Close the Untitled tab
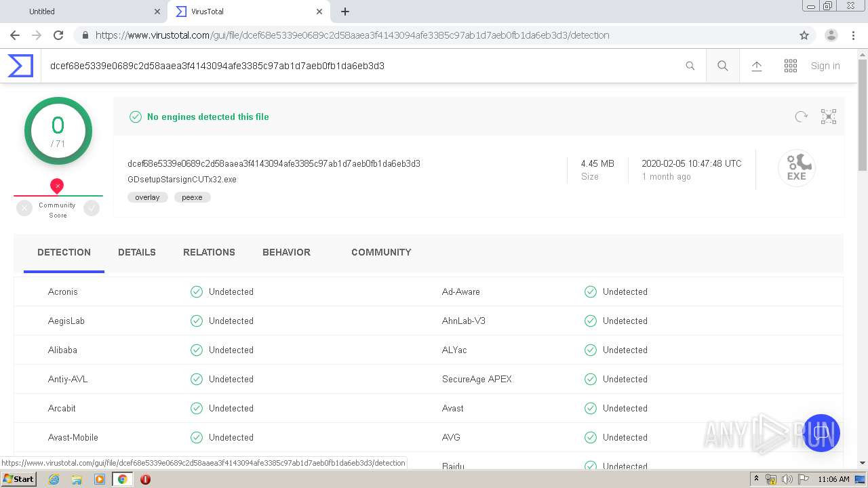This screenshot has width=868, height=488. pos(157,12)
